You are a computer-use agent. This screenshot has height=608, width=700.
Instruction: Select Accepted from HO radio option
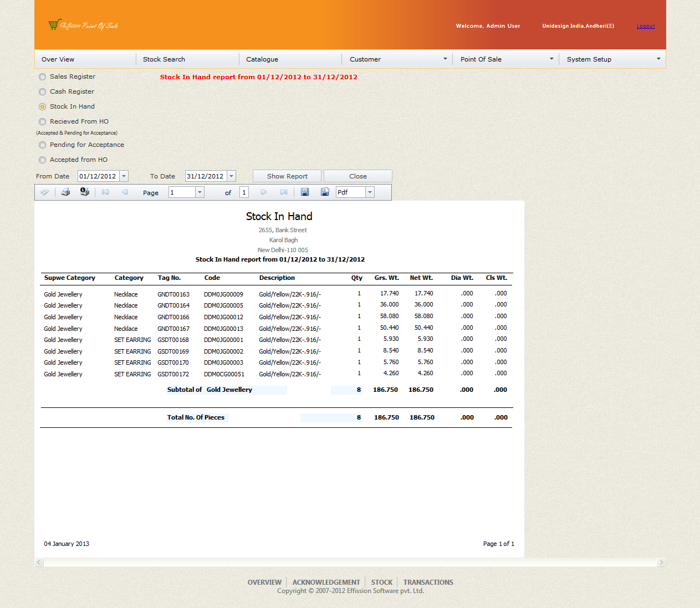click(43, 160)
